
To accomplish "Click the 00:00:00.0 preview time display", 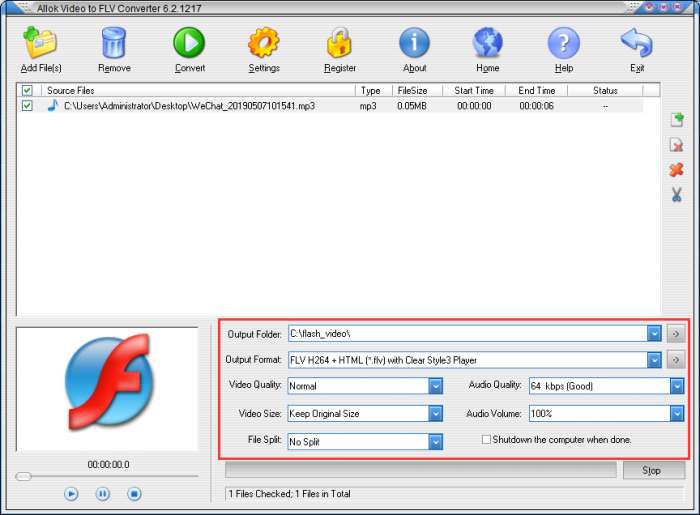I will tap(108, 465).
